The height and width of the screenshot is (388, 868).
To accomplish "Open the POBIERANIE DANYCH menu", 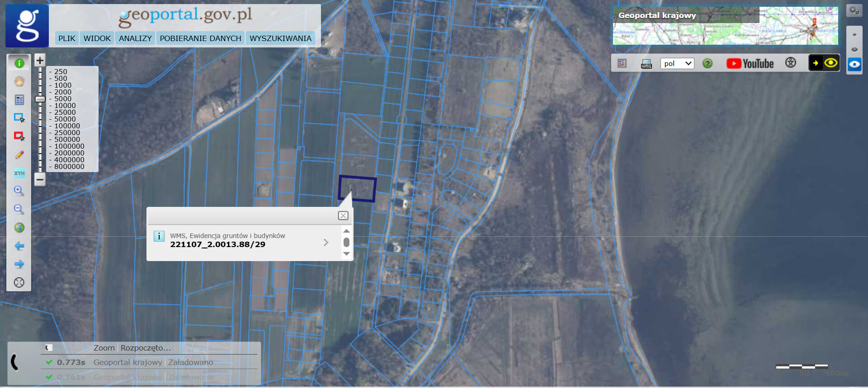I will point(200,38).
